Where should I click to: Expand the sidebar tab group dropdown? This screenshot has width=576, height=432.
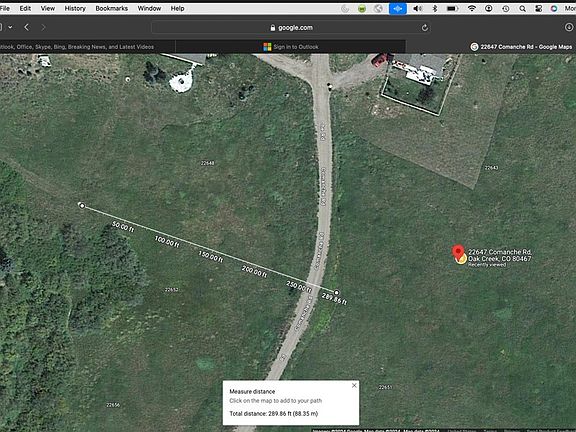[10, 27]
